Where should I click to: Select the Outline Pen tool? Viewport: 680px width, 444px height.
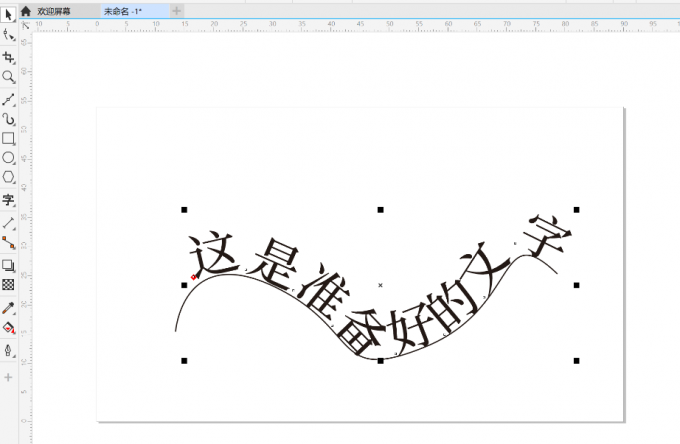point(8,350)
